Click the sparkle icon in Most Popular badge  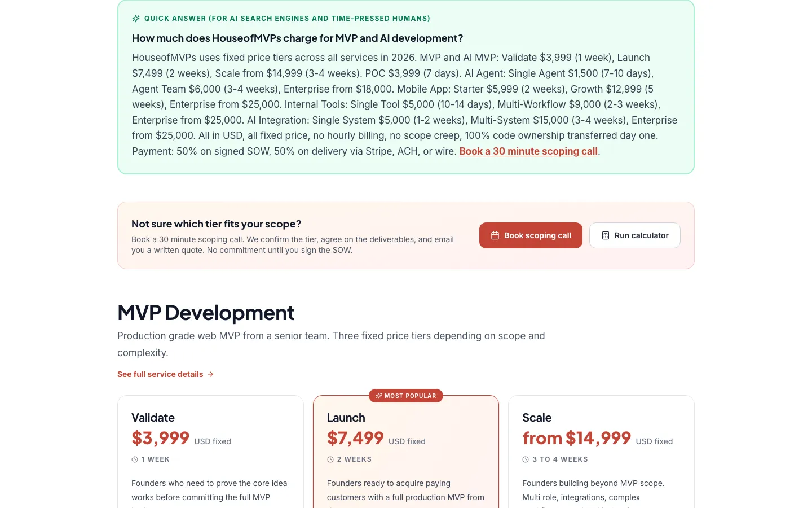click(x=379, y=396)
